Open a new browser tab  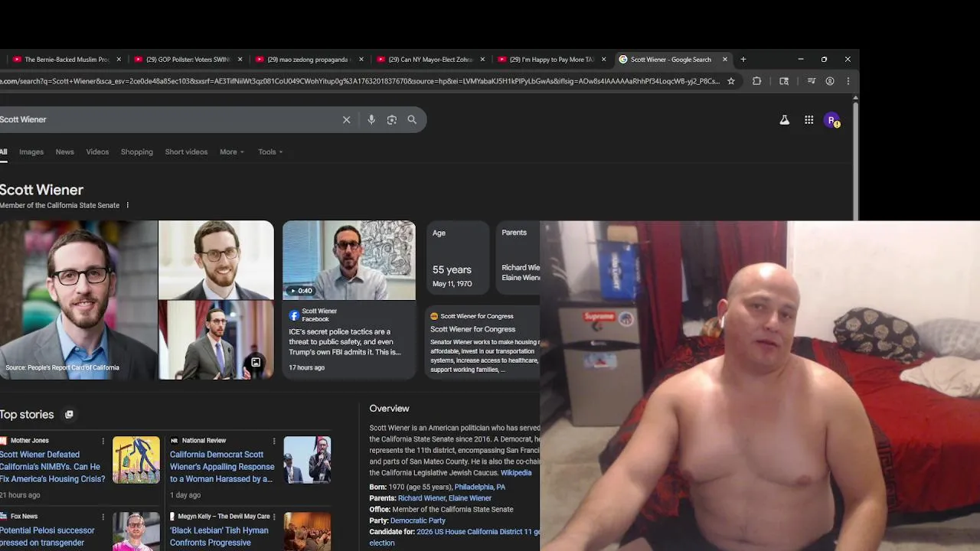(x=743, y=59)
